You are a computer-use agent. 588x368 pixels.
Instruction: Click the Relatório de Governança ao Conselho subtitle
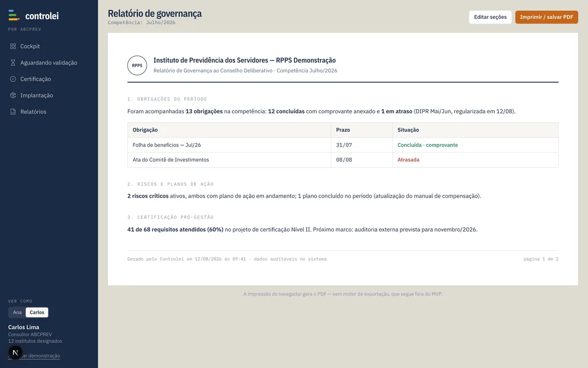pyautogui.click(x=245, y=71)
